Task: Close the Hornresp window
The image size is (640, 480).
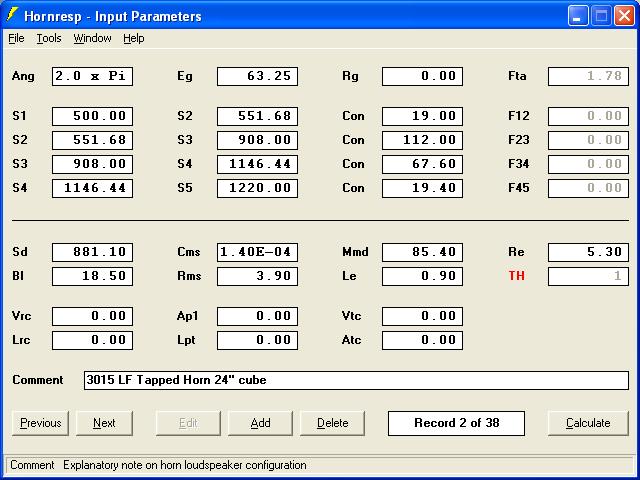Action: (x=624, y=16)
